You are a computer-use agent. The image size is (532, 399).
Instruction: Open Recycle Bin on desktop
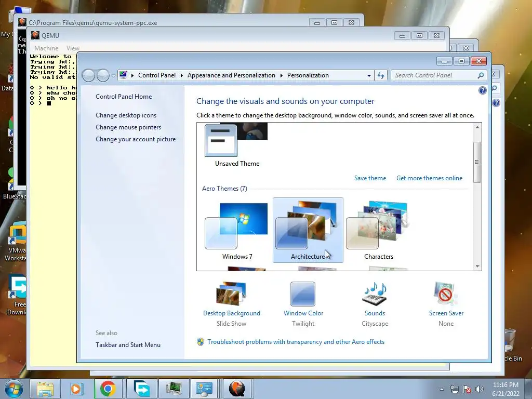[x=513, y=344]
